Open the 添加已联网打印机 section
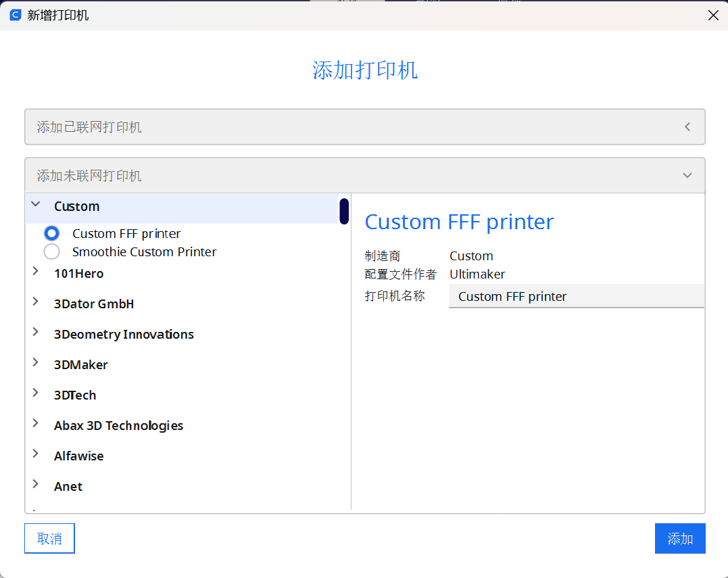728x578 pixels. click(365, 127)
